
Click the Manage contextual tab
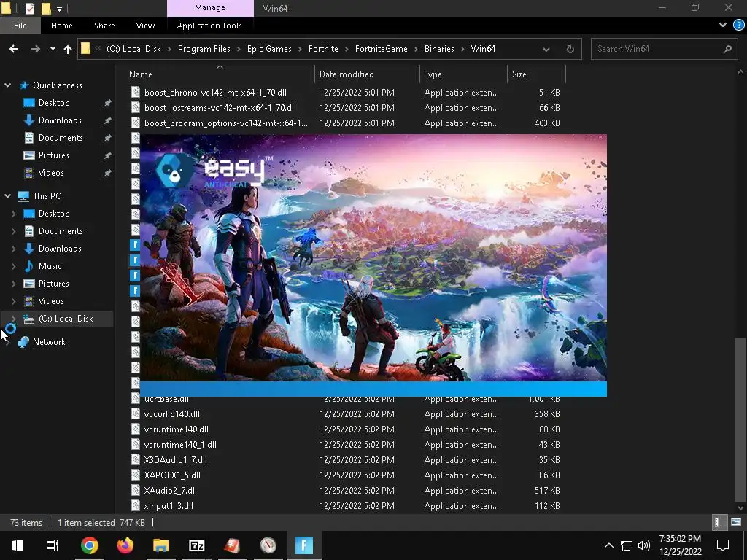coord(210,8)
